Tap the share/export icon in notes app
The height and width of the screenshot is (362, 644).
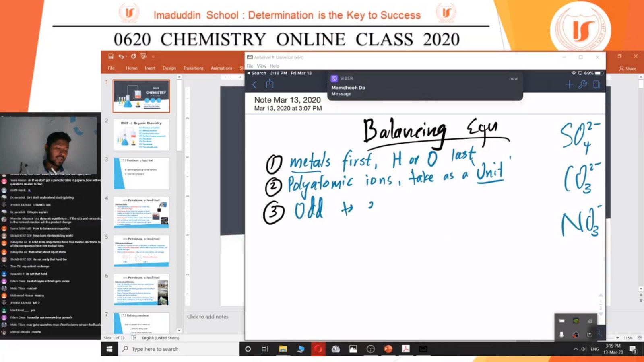[x=270, y=84]
